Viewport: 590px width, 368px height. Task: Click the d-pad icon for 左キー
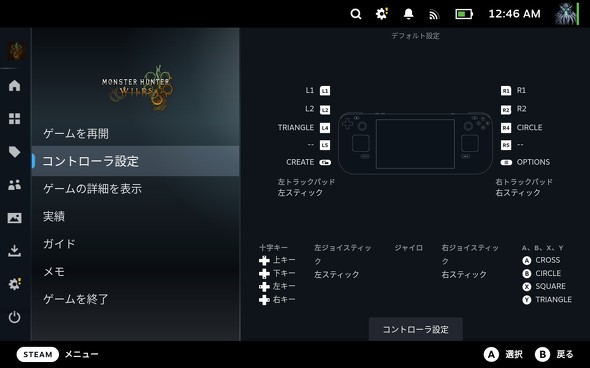(264, 287)
